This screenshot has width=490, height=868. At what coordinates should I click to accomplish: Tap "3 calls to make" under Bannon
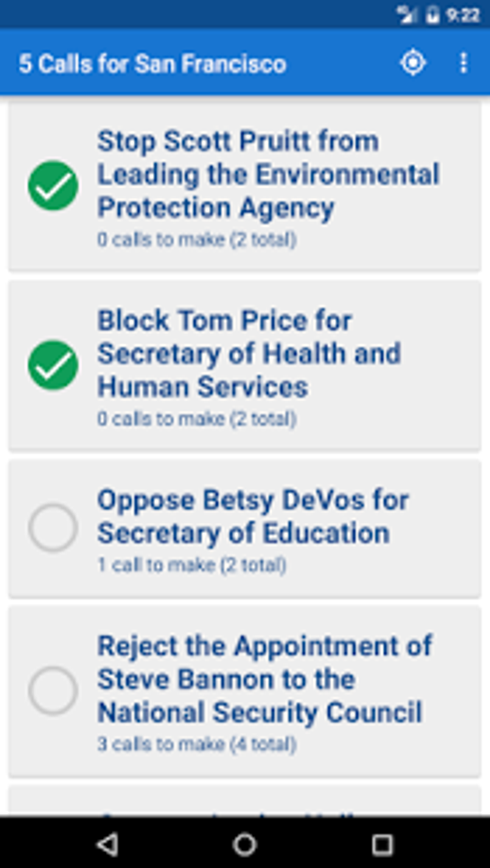click(196, 744)
